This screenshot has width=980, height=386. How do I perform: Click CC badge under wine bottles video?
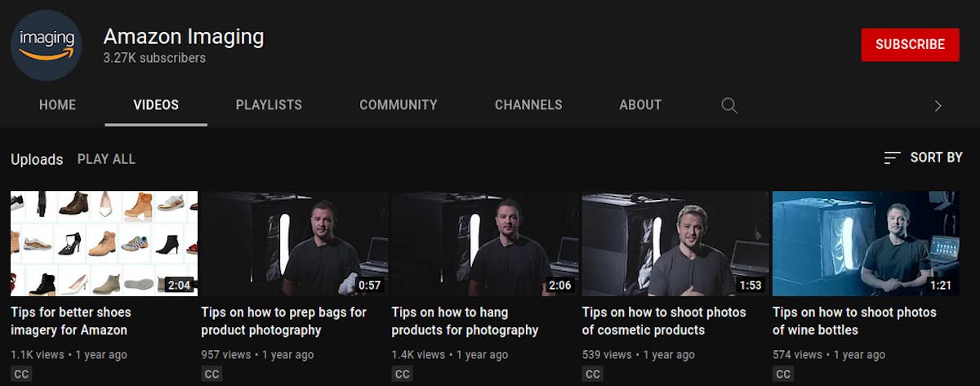coord(783,374)
